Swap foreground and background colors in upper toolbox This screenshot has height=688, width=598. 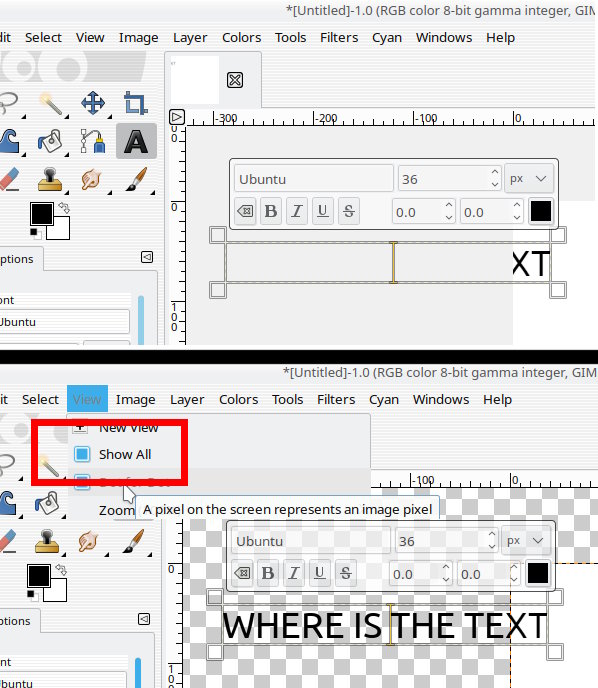(x=64, y=207)
